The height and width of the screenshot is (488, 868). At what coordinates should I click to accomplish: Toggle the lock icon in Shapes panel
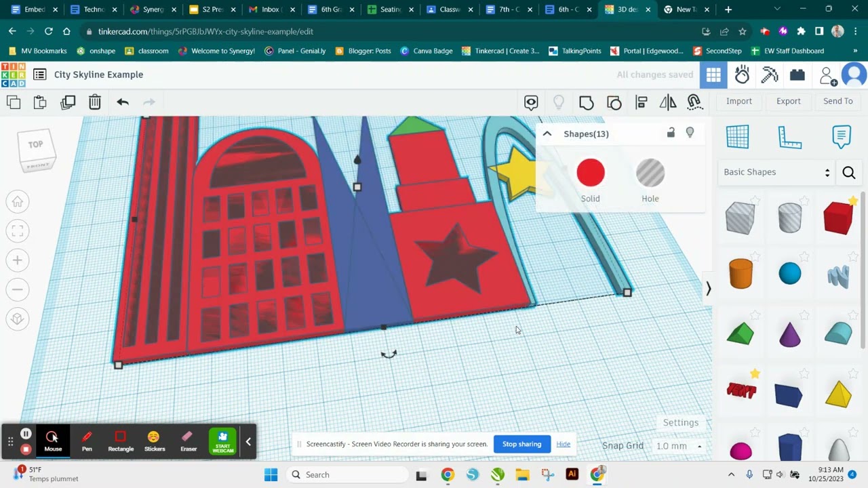[x=671, y=133]
